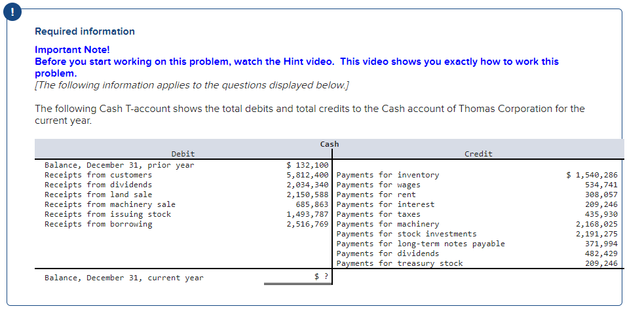Click the 2,168,025 amount

pyautogui.click(x=597, y=224)
